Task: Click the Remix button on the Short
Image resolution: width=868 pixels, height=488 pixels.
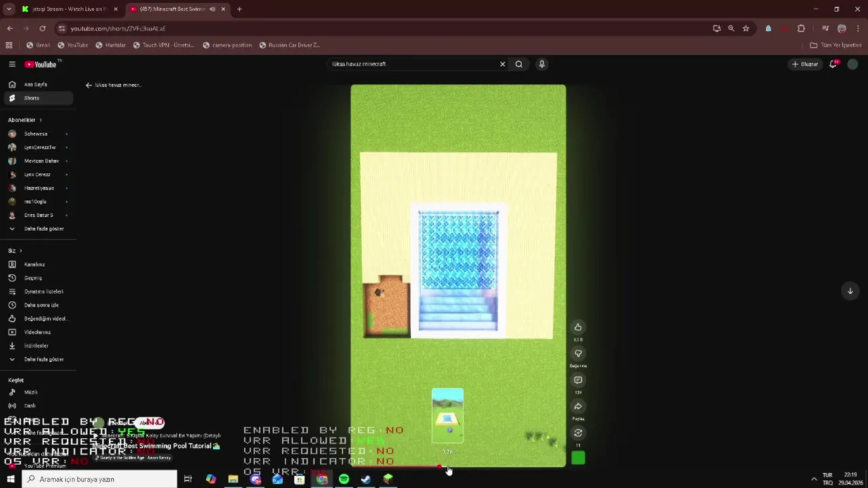Action: tap(578, 433)
